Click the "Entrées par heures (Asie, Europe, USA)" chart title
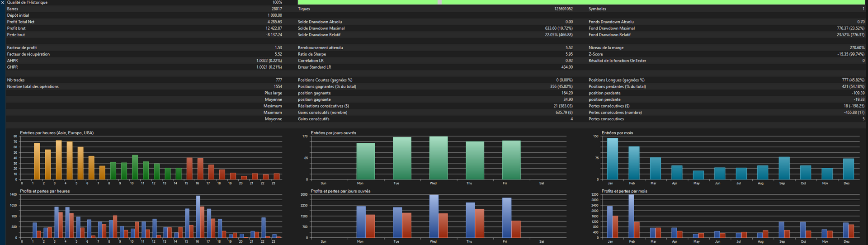 pyautogui.click(x=57, y=133)
